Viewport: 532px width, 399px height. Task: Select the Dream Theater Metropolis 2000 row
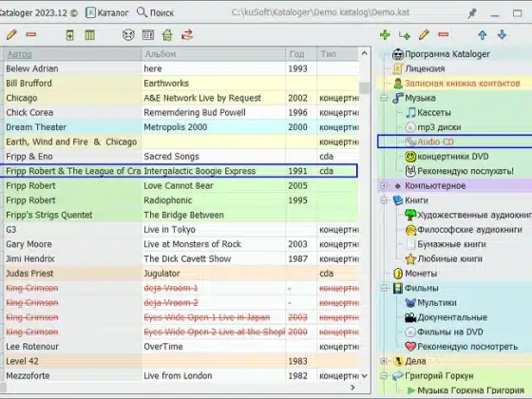180,127
